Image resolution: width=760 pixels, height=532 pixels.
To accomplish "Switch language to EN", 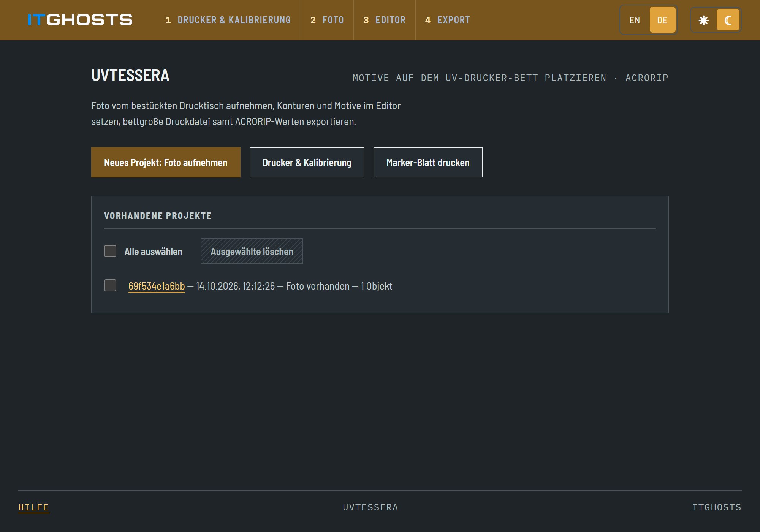I will tap(635, 20).
